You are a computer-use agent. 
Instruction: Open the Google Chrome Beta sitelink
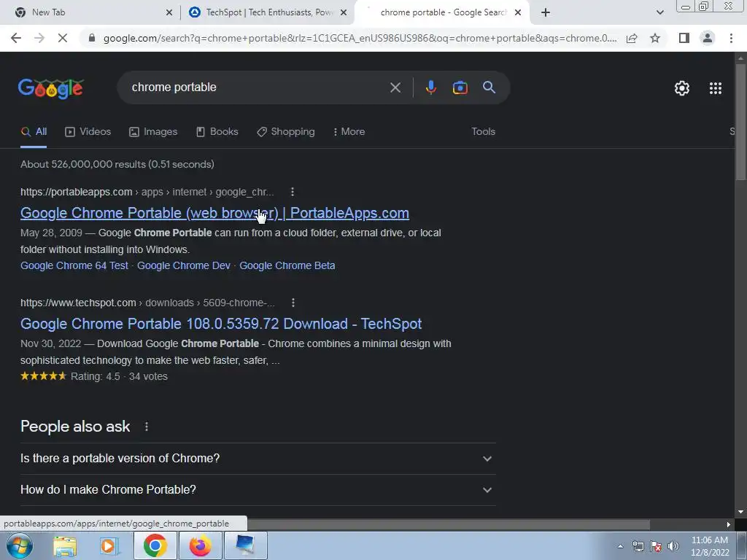(287, 265)
